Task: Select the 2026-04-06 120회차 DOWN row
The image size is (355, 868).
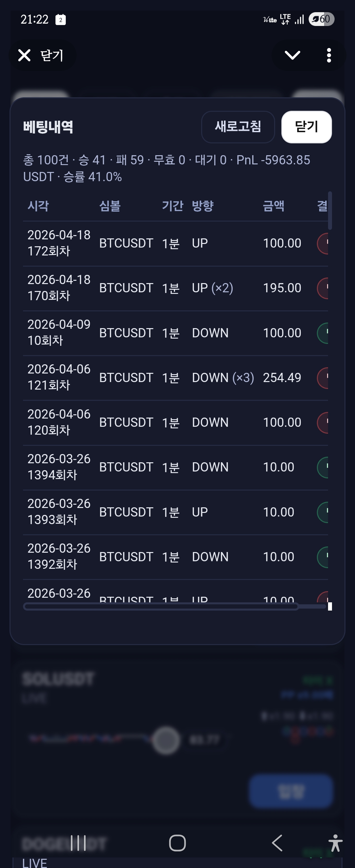Action: (x=176, y=422)
